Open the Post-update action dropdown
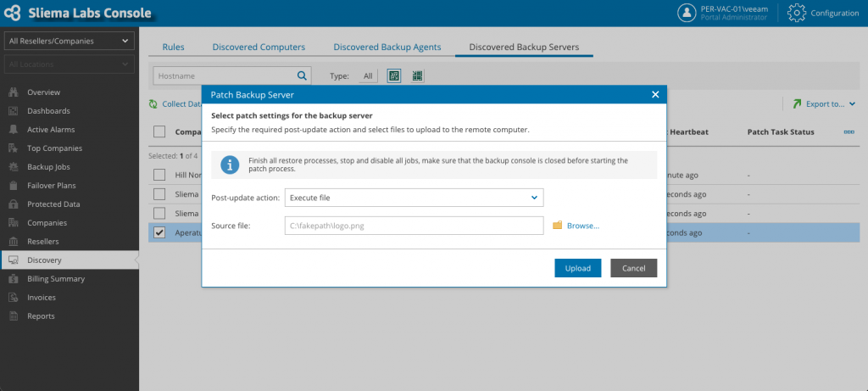868x391 pixels. [x=414, y=197]
